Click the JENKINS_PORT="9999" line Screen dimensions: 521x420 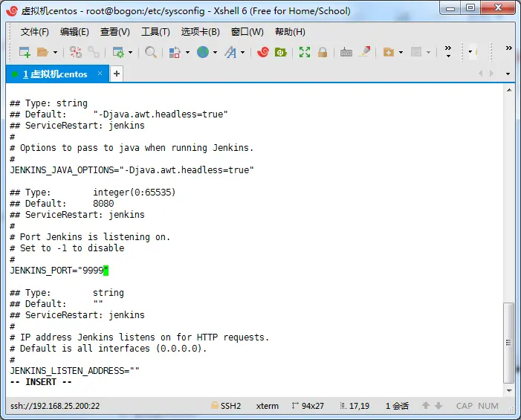(59, 271)
